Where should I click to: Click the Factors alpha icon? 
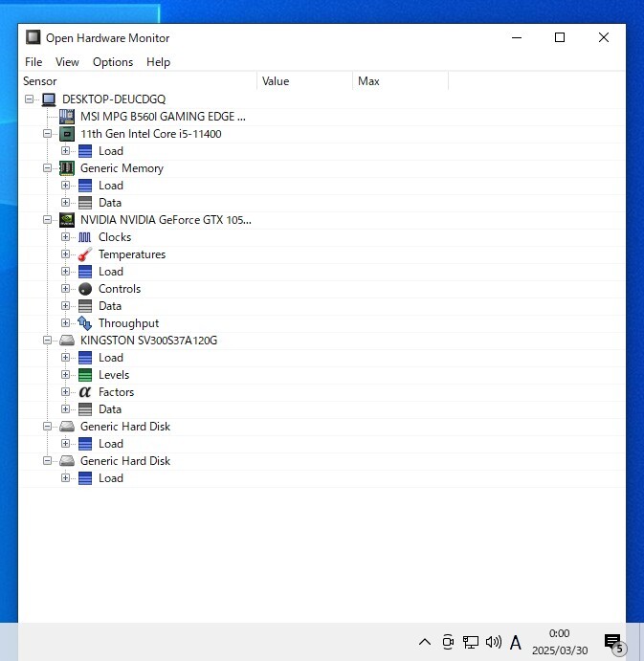tap(85, 392)
